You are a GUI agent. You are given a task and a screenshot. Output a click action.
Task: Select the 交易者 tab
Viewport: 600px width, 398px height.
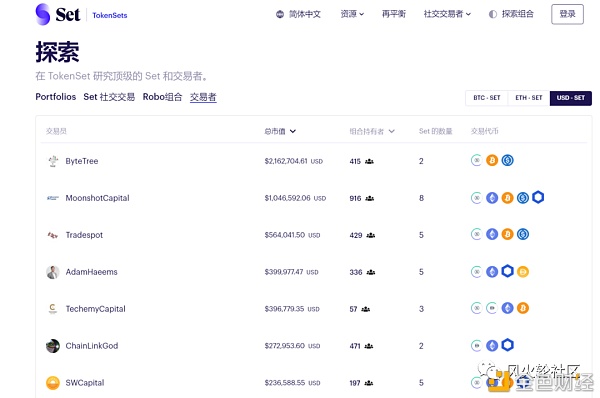tap(203, 97)
